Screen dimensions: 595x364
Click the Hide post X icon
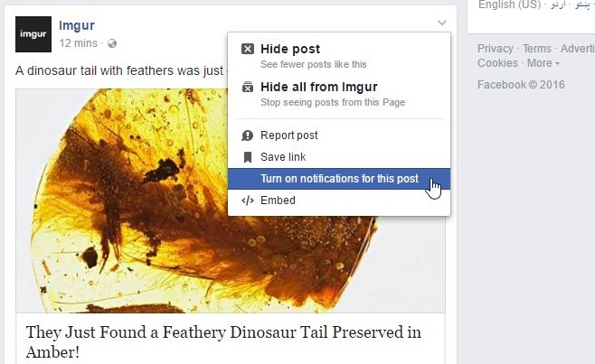click(248, 49)
